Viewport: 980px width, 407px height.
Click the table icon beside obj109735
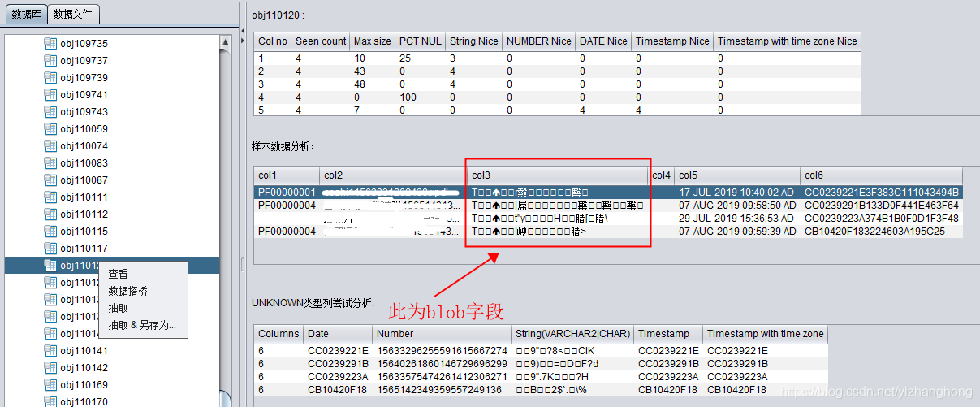coord(50,44)
